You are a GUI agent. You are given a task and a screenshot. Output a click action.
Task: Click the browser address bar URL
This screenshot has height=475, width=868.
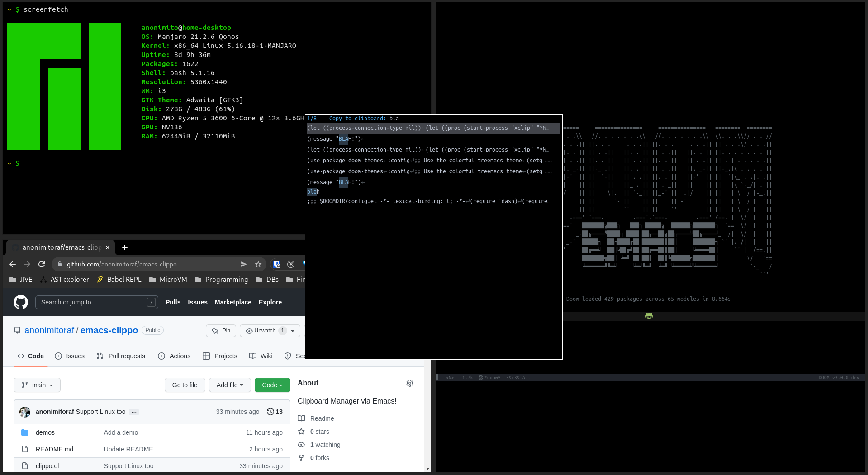(122, 264)
